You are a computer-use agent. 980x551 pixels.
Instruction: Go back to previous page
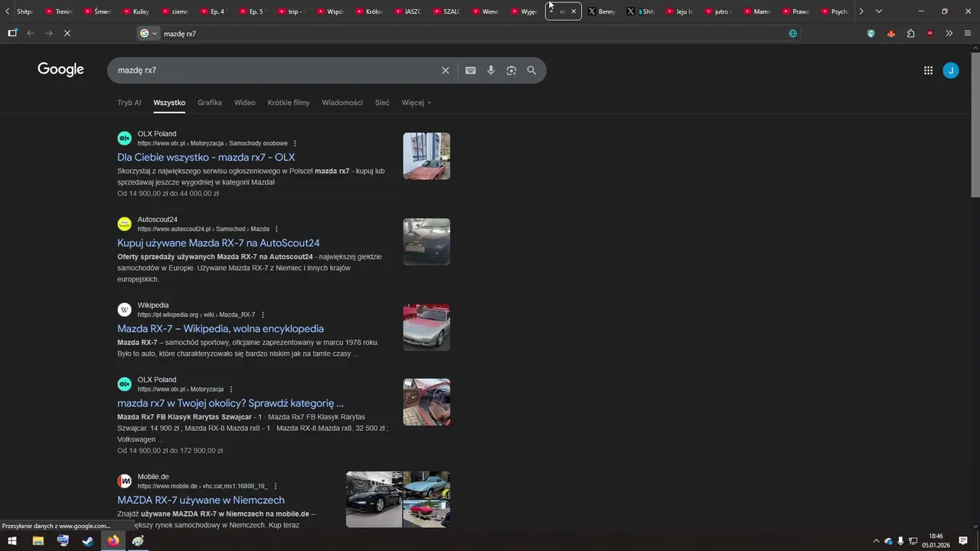point(31,34)
